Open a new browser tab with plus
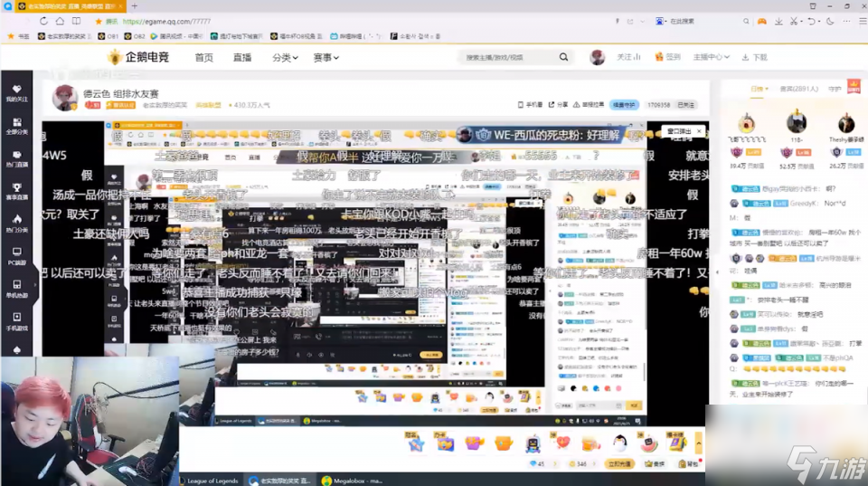The width and height of the screenshot is (868, 486). coord(135,6)
